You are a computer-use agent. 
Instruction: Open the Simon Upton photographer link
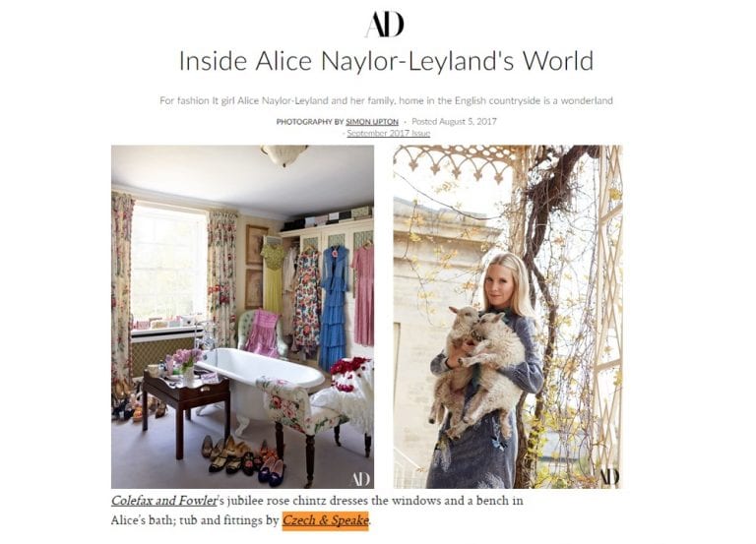pyautogui.click(x=372, y=122)
